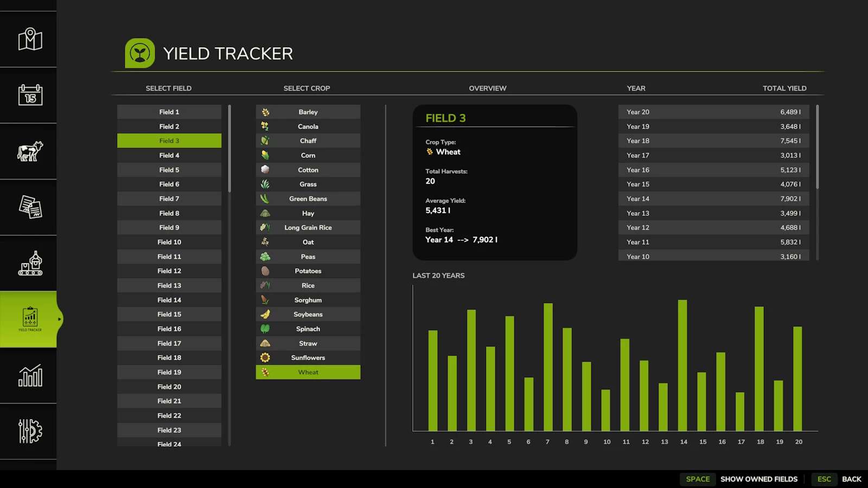Click the tallest bar for year 14 in the chart
The width and height of the screenshot is (868, 488).
point(683,363)
